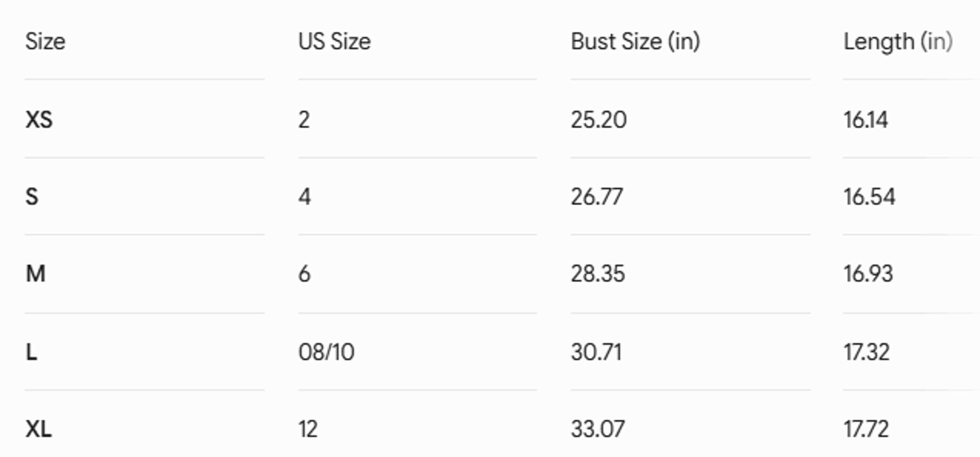Image resolution: width=980 pixels, height=457 pixels.
Task: Click the Bust Size (in) header
Action: point(635,41)
